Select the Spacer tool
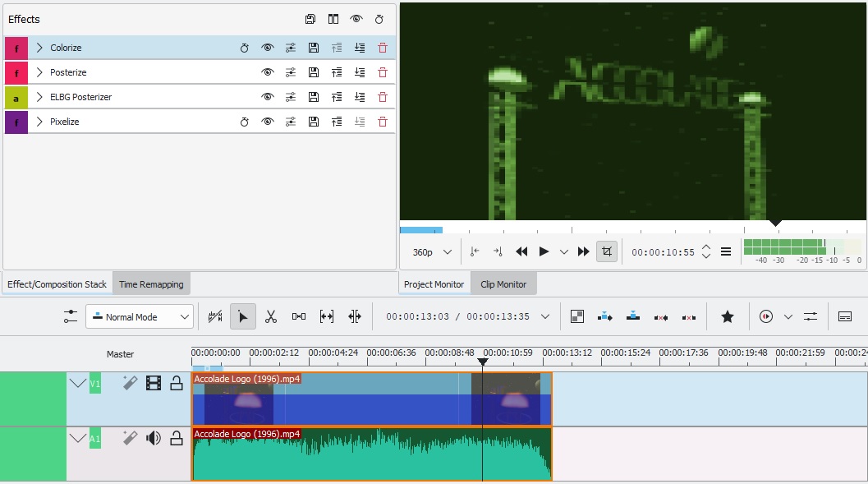868x484 pixels. (298, 316)
